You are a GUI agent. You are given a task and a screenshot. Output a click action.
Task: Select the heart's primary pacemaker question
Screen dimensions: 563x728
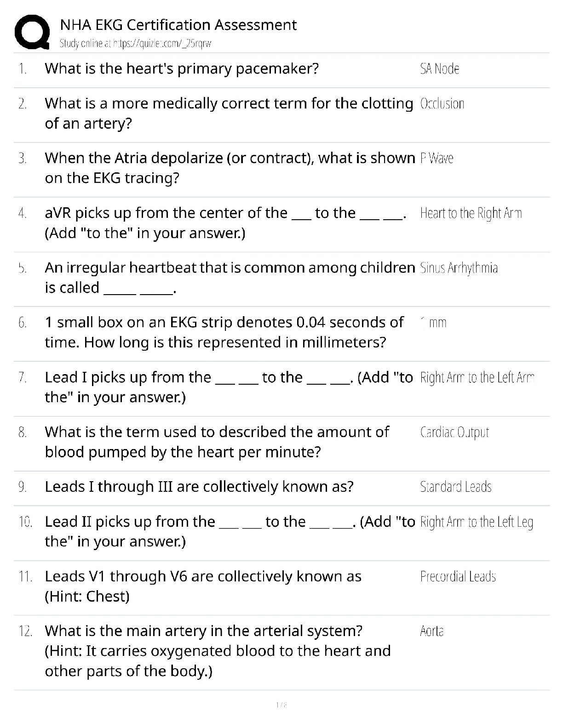182,69
